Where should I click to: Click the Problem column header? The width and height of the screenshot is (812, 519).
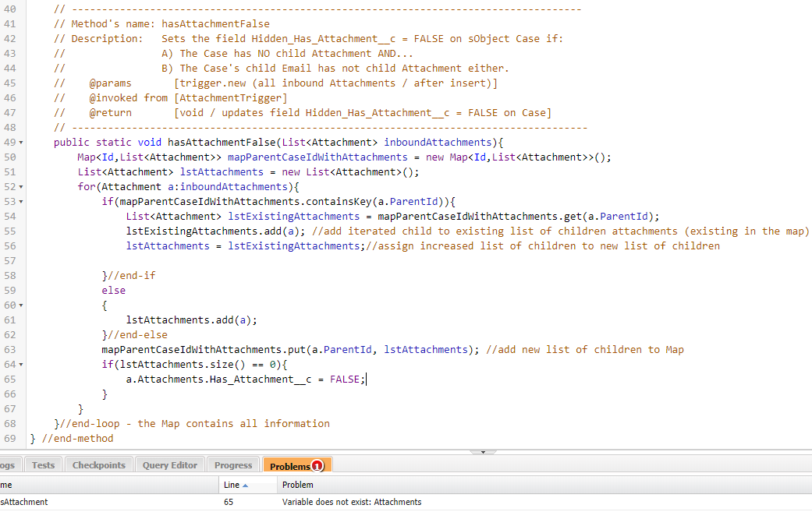[298, 485]
